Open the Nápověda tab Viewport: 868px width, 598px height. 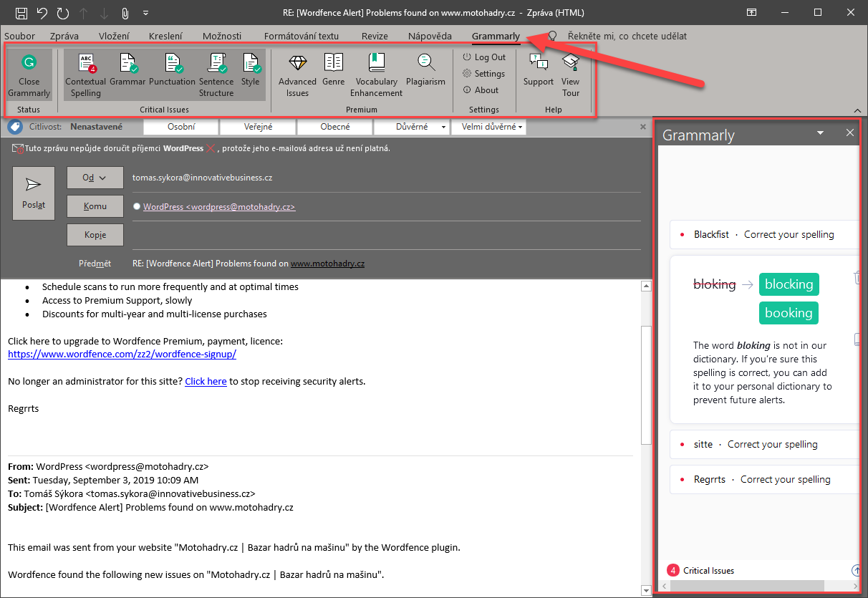coord(430,36)
